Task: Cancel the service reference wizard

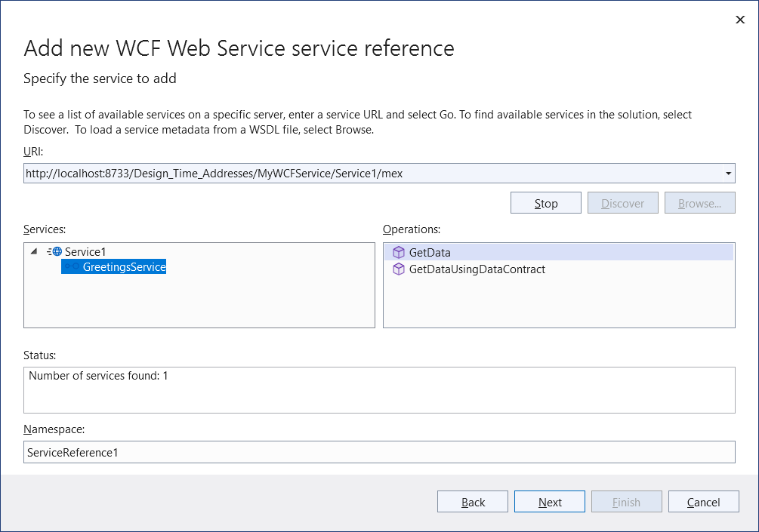Action: (x=703, y=501)
